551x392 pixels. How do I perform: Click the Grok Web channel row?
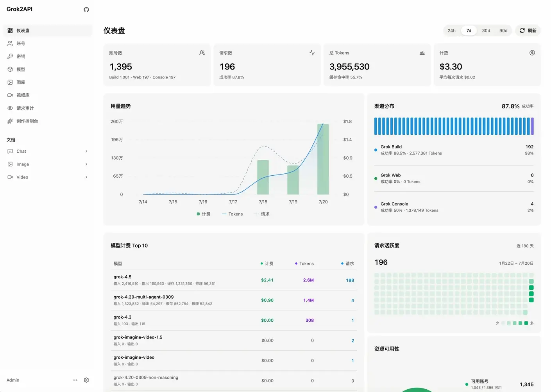pyautogui.click(x=454, y=178)
